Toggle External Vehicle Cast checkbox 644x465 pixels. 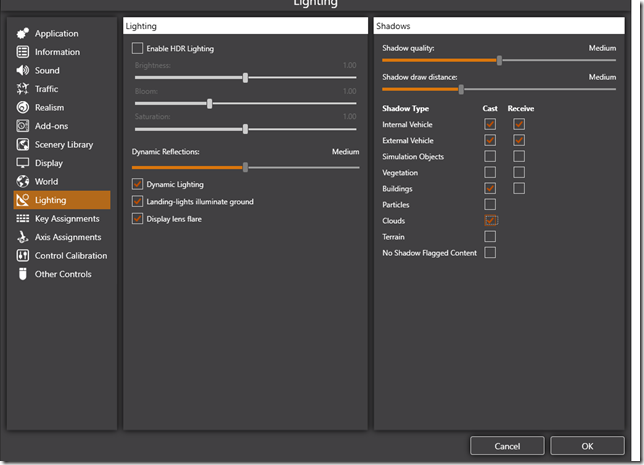(490, 140)
